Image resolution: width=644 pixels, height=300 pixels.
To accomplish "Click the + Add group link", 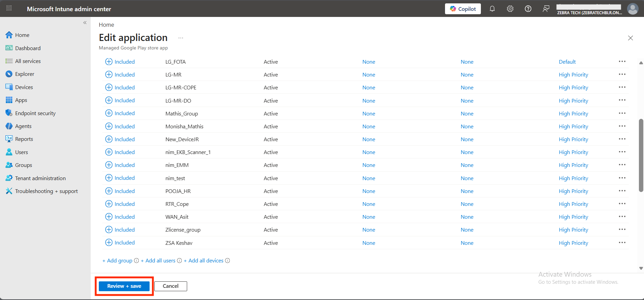I will click(x=117, y=260).
